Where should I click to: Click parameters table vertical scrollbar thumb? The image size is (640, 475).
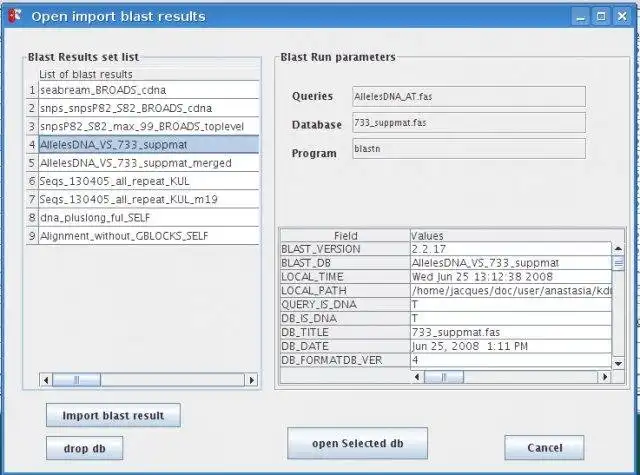pyautogui.click(x=618, y=263)
